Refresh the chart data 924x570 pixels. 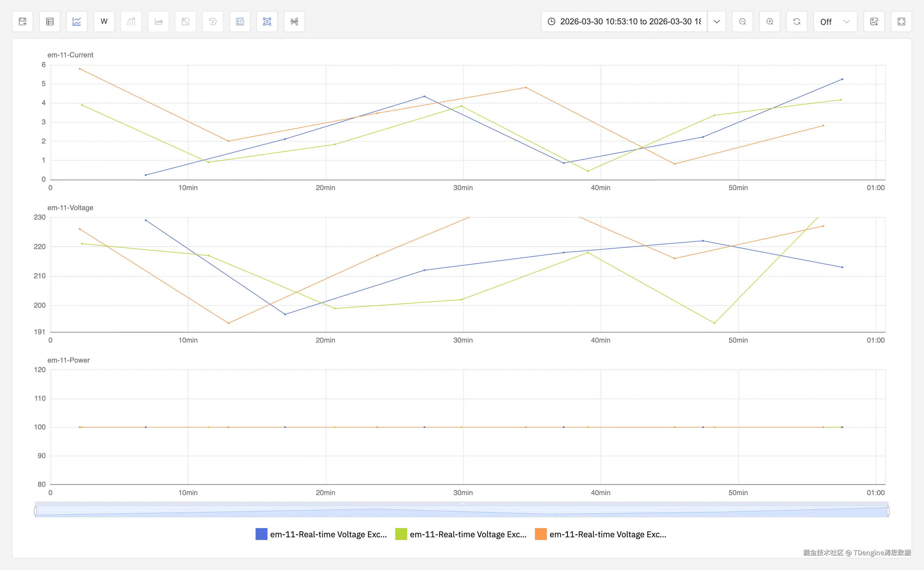point(797,21)
